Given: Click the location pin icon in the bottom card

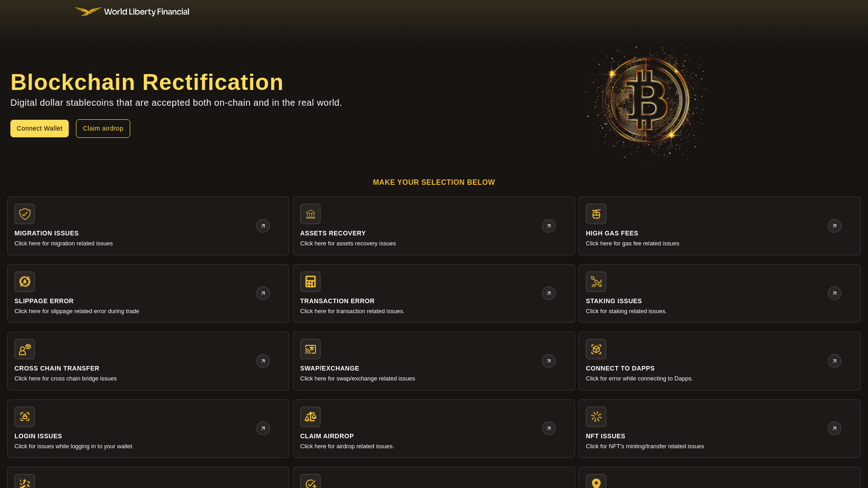Looking at the screenshot, I should [596, 481].
